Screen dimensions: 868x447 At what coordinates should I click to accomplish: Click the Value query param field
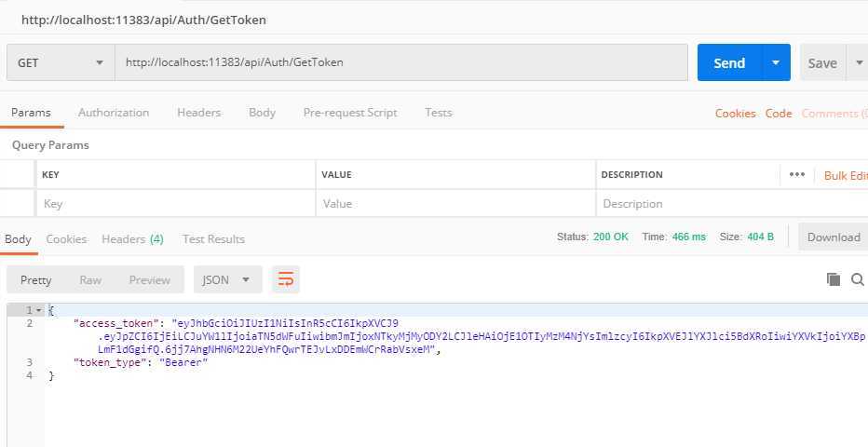click(x=455, y=204)
